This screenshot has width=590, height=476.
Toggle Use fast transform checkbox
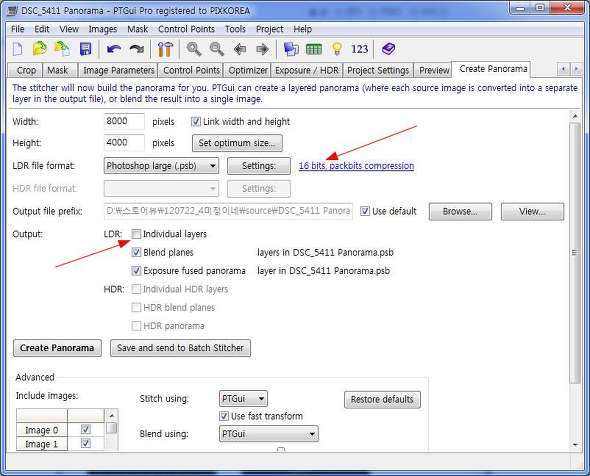pyautogui.click(x=224, y=416)
